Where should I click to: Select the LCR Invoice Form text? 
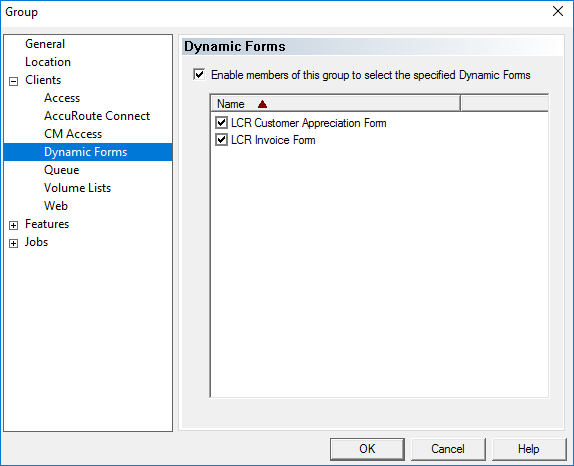(x=273, y=140)
